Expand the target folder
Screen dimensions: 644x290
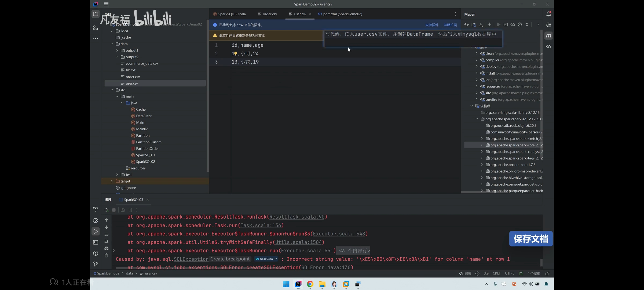[112, 181]
